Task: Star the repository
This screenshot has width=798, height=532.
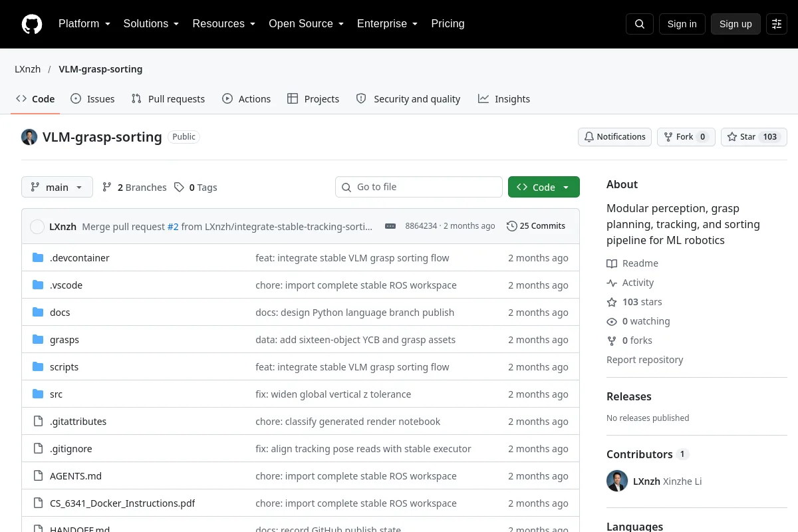Action: (754, 137)
